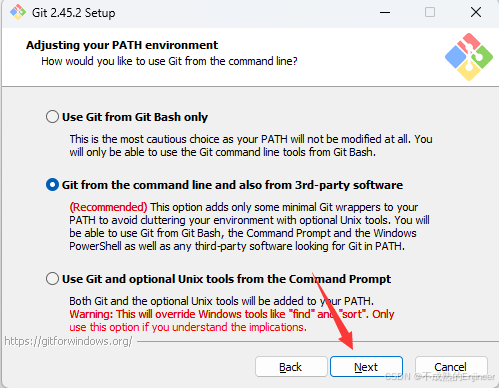Image resolution: width=499 pixels, height=388 pixels.
Task: Select the 'Git from the command line' radio button
Action: [x=52, y=185]
